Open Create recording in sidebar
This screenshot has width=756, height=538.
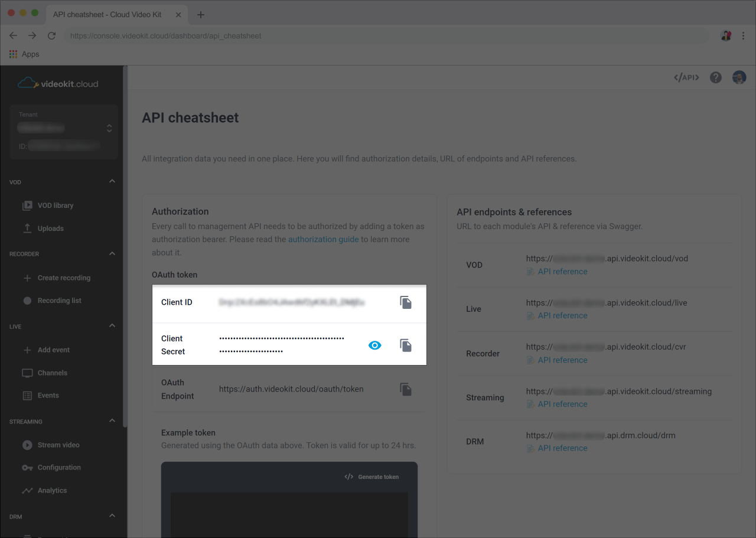[x=57, y=278]
